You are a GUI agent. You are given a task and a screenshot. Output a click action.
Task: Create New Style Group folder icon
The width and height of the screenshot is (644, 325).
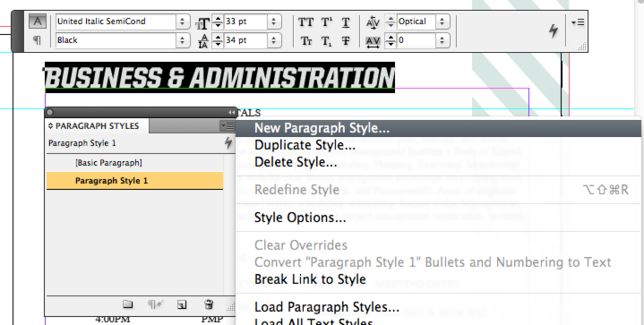(x=128, y=304)
